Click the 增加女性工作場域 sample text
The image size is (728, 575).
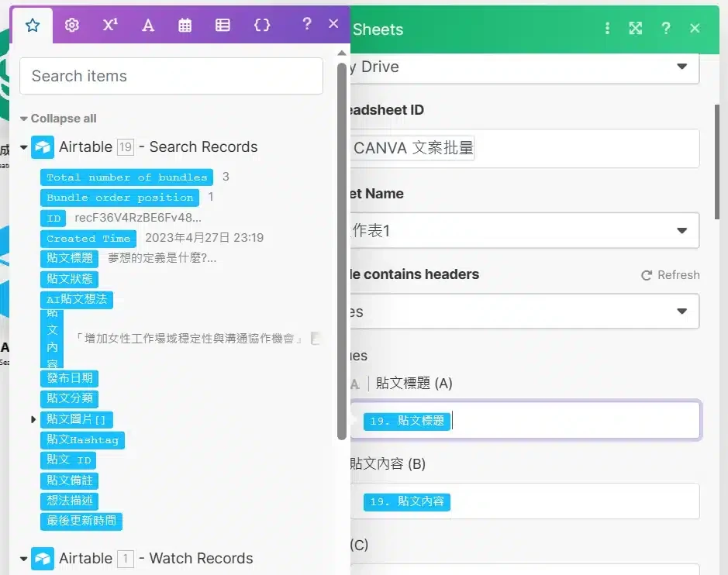pyautogui.click(x=189, y=339)
